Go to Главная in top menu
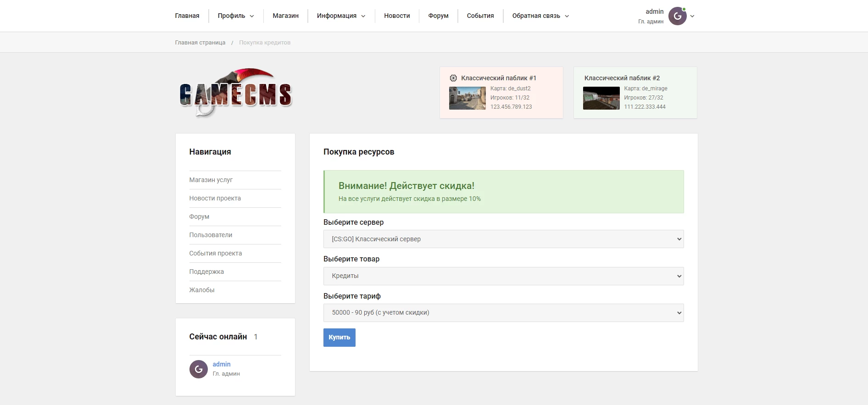868x405 pixels. coord(187,16)
